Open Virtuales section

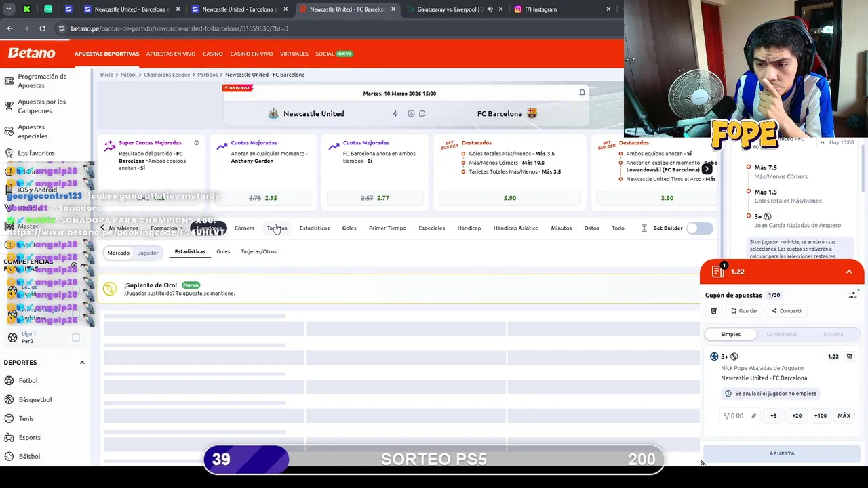[294, 54]
